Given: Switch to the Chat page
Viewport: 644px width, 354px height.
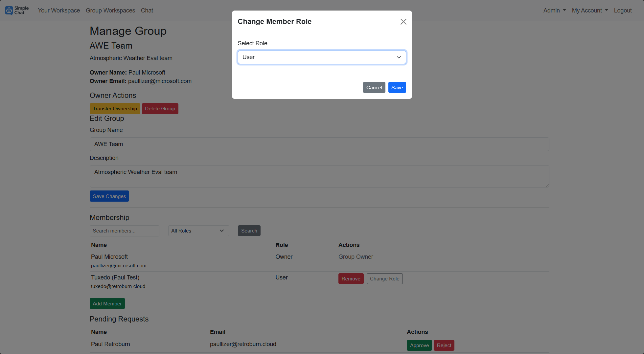Looking at the screenshot, I should point(147,10).
